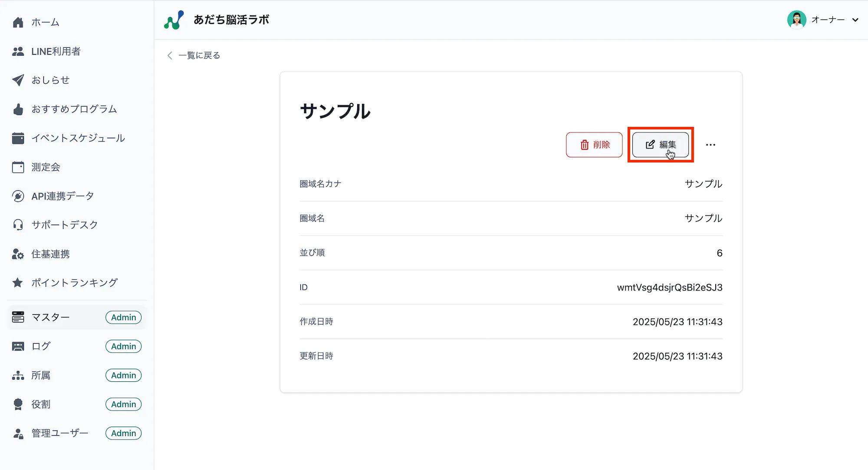The image size is (868, 470).
Task: Open the ログ menu item
Action: [41, 346]
